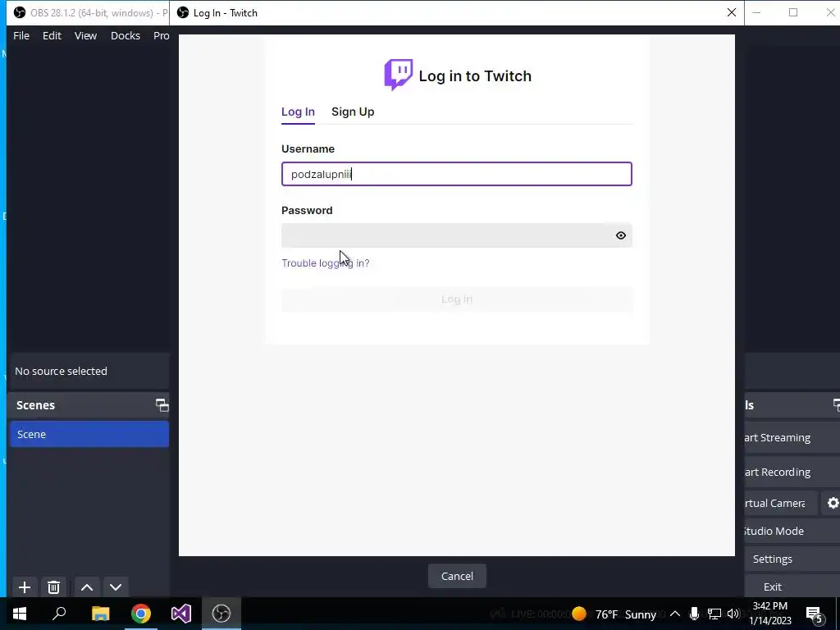Open the volume speaker tray icon
This screenshot has height=630, width=840.
tap(733, 614)
